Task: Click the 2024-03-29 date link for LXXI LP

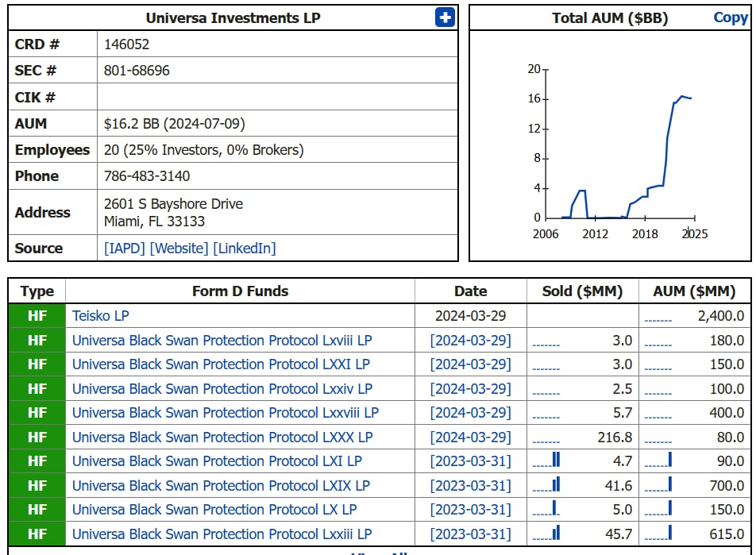Action: tap(471, 364)
